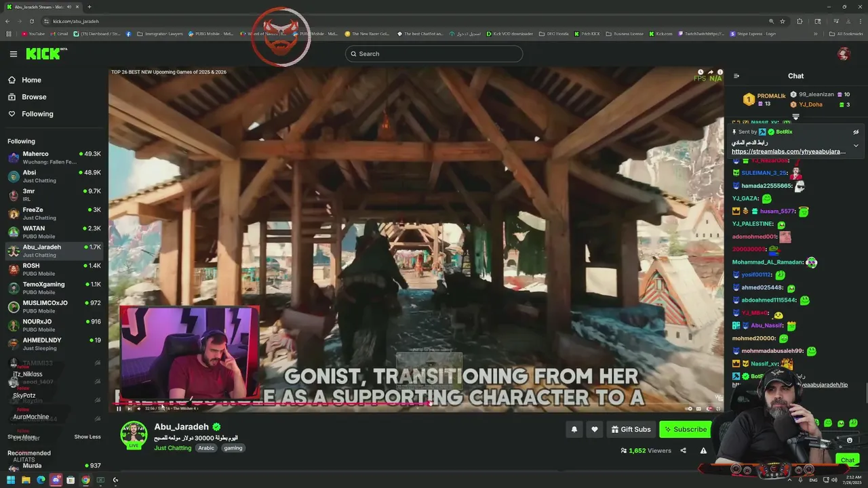The height and width of the screenshot is (488, 868).
Task: Open the browser extensions icon
Action: [800, 21]
